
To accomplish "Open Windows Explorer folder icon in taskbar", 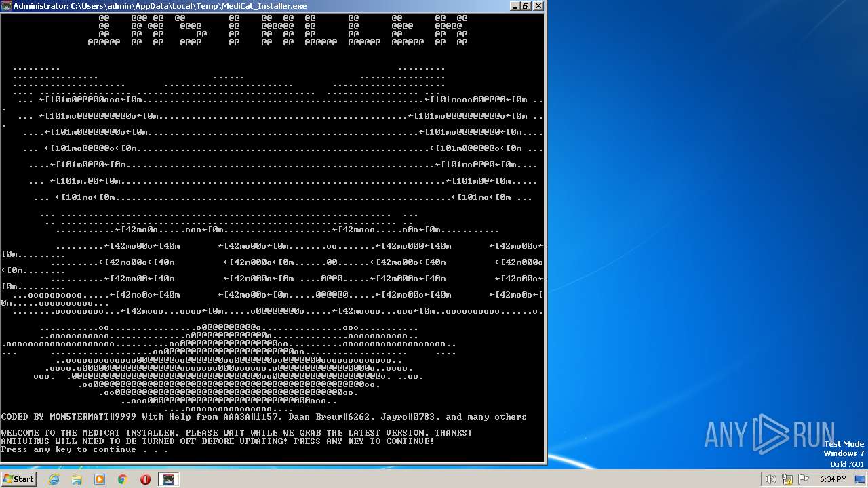I will coord(77,479).
